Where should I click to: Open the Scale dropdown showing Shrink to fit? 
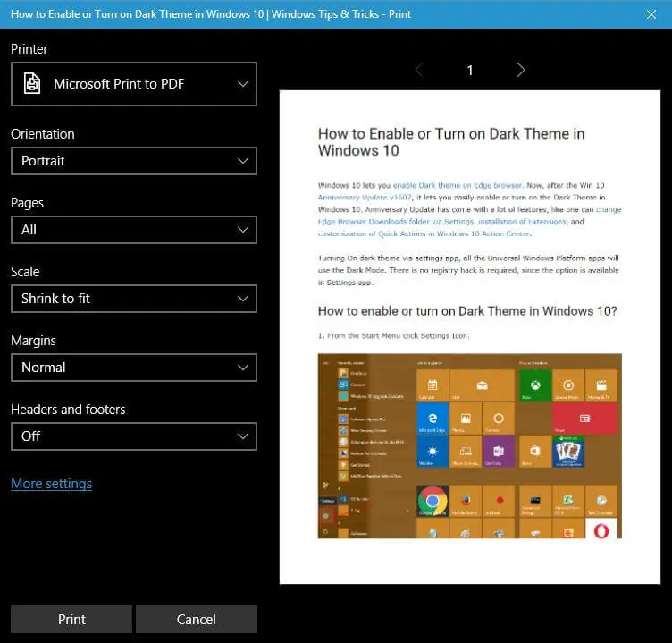click(x=134, y=299)
